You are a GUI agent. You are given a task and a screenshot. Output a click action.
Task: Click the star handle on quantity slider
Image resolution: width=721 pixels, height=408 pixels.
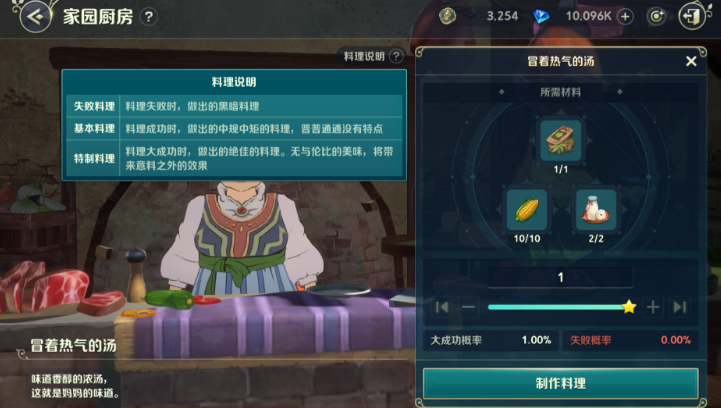[629, 307]
